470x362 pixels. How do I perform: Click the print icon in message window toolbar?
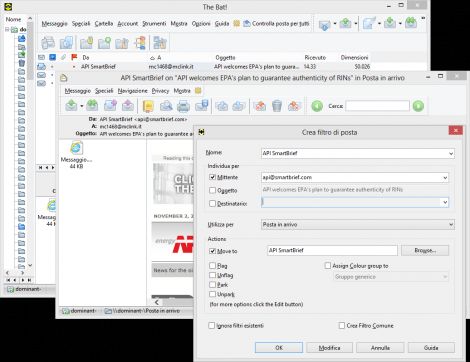[183, 106]
